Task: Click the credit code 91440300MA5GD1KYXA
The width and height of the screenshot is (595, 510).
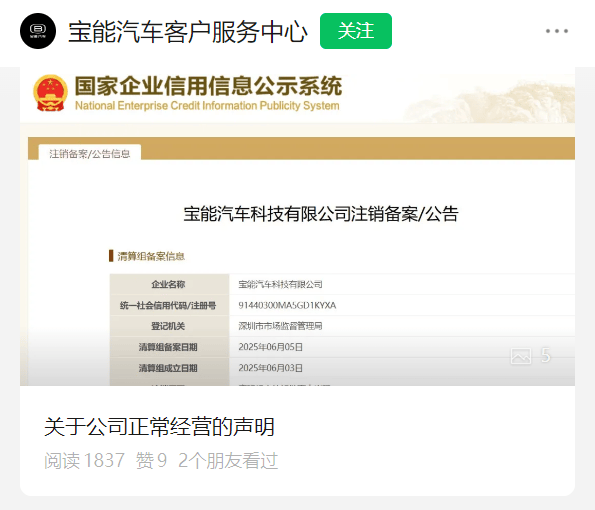Action: [x=287, y=305]
